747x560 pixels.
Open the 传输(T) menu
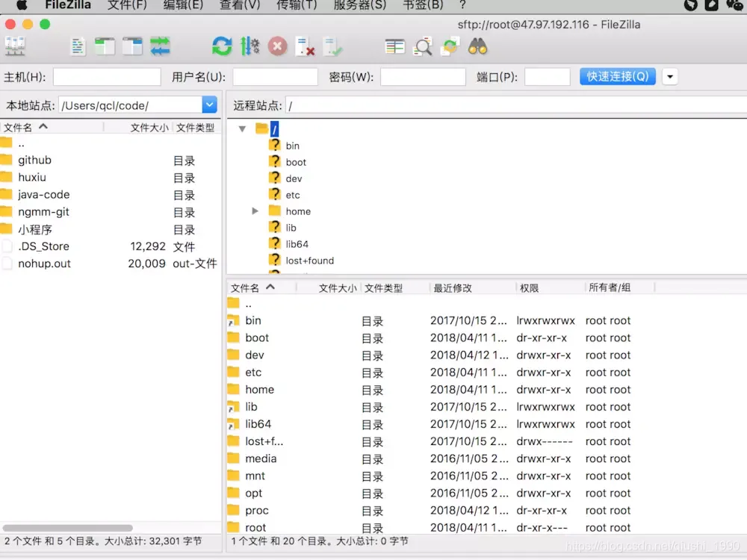click(297, 4)
